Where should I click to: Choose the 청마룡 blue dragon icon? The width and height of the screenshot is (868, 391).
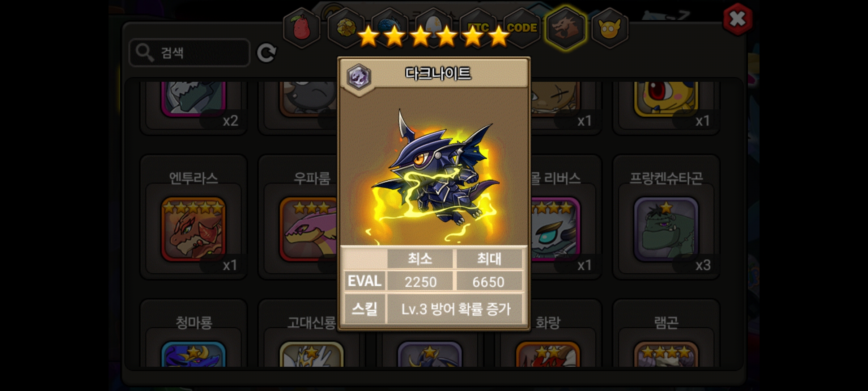click(x=193, y=355)
